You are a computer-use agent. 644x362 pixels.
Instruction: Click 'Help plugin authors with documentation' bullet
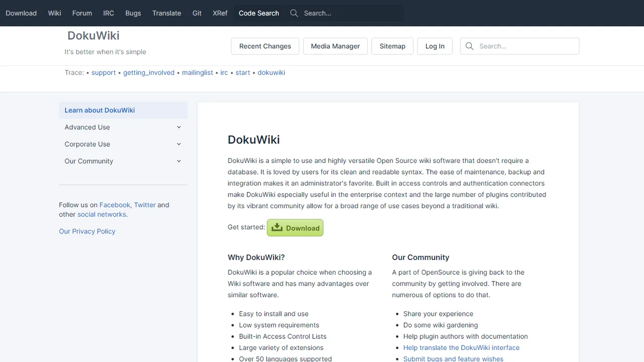[465, 336]
